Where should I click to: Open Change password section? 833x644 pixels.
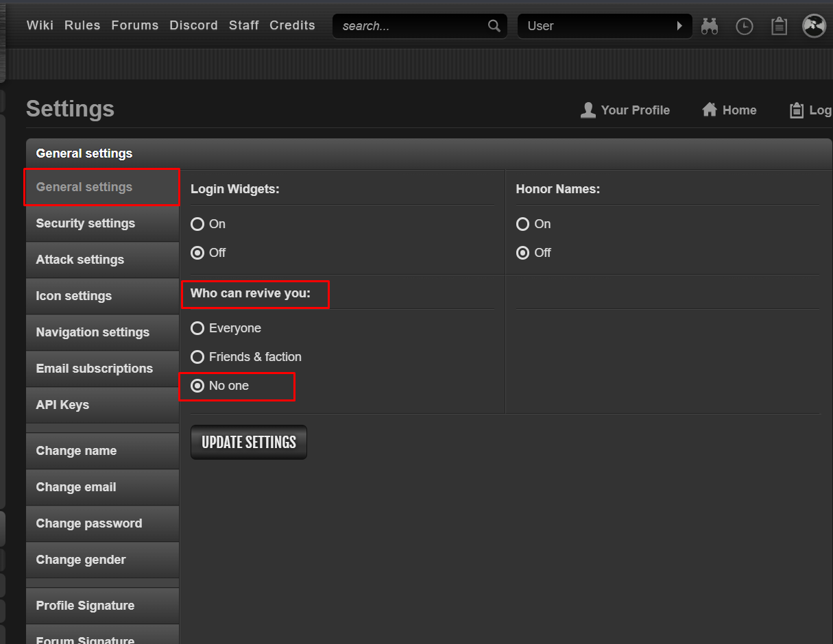(102, 523)
